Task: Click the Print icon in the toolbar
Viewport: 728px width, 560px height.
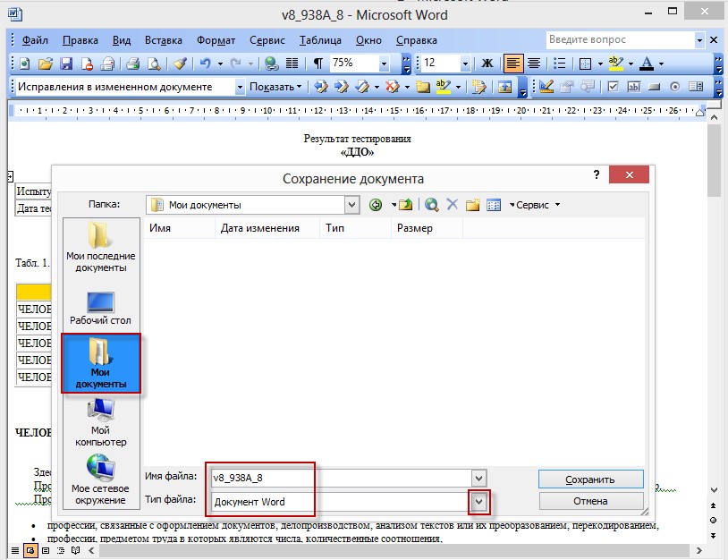Action: [x=132, y=64]
